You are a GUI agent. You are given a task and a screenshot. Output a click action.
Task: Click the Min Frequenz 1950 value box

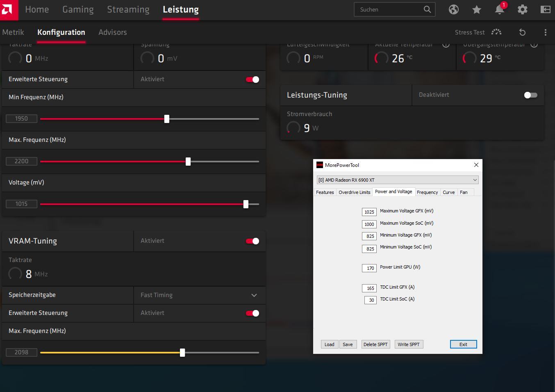coord(21,119)
